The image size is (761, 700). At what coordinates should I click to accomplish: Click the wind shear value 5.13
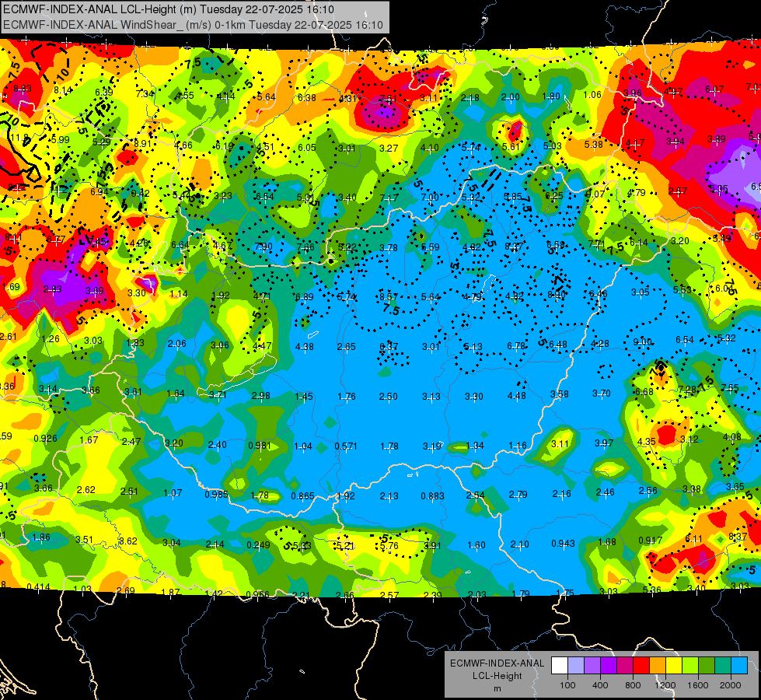(x=473, y=346)
